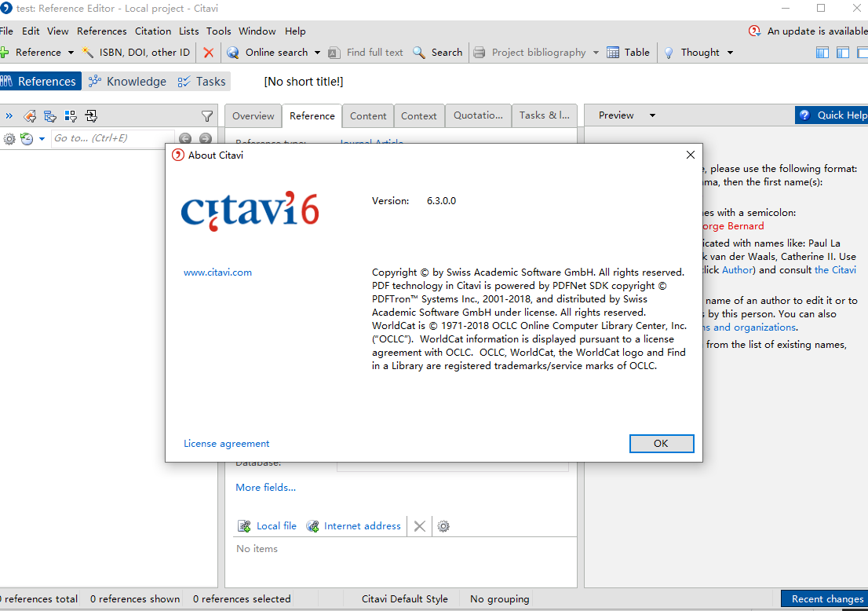Add an Internet address location
The height and width of the screenshot is (611, 868).
point(354,526)
